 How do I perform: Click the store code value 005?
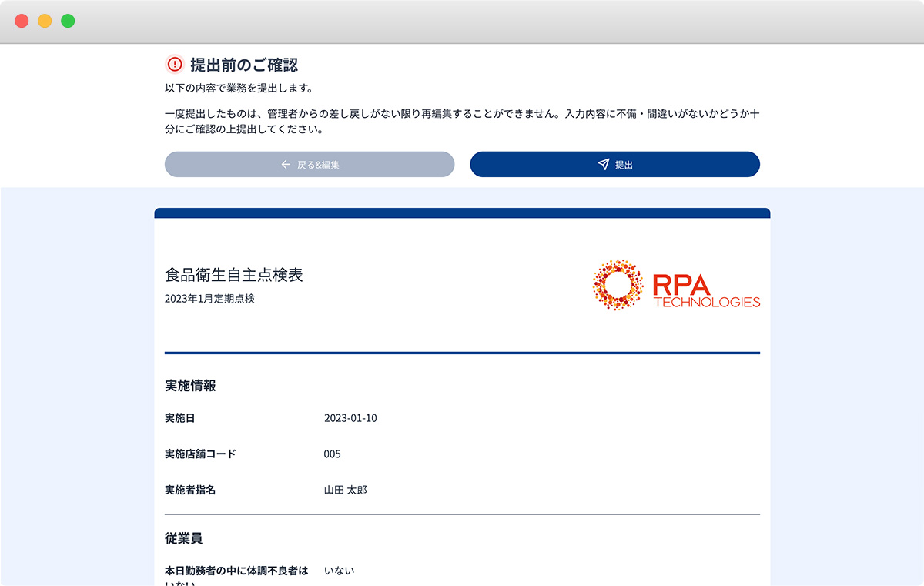click(x=332, y=454)
